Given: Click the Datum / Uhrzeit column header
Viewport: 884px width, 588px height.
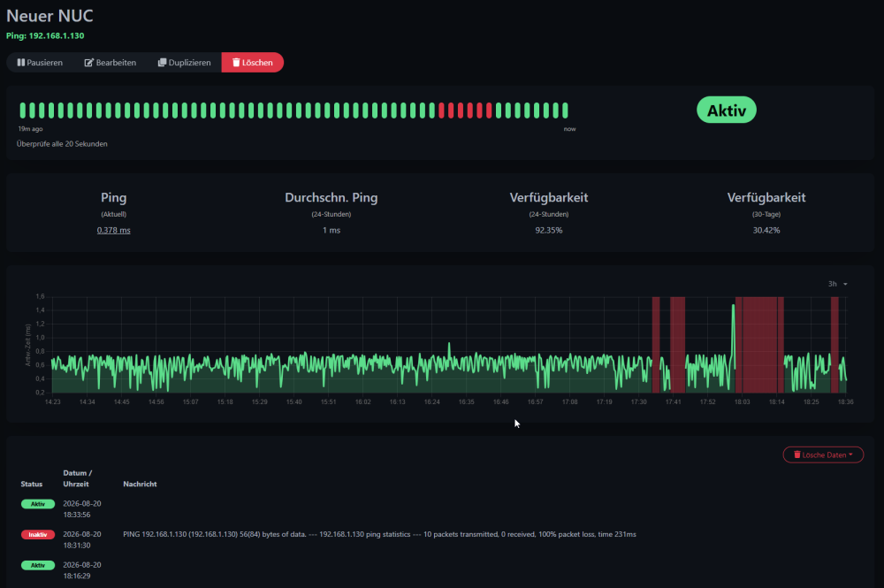Looking at the screenshot, I should (77, 478).
